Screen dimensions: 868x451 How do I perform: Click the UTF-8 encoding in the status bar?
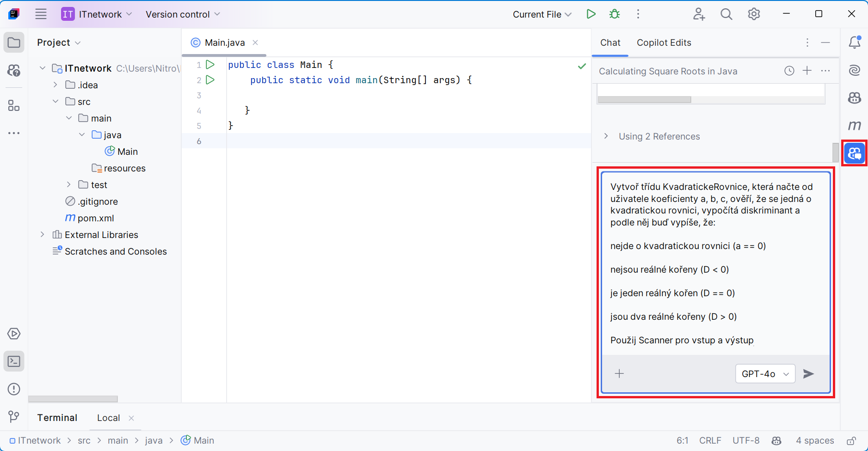point(745,441)
